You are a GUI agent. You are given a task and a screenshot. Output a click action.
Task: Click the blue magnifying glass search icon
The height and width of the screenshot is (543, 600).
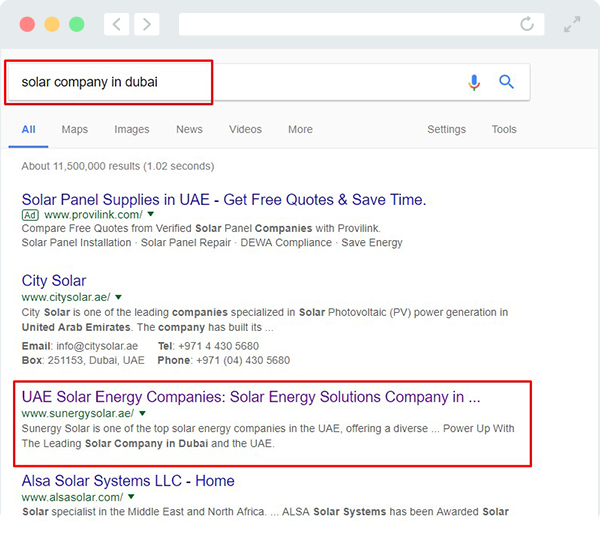click(x=506, y=82)
